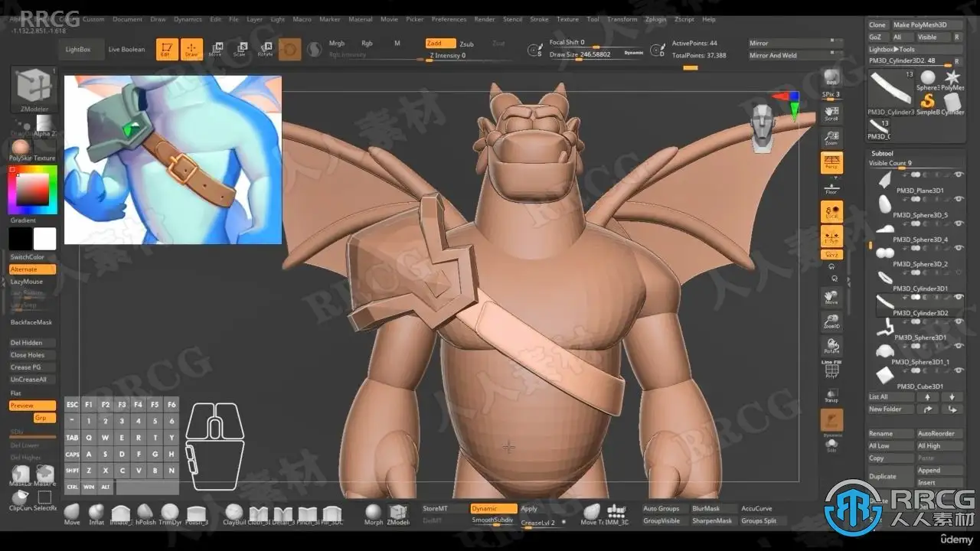Image resolution: width=980 pixels, height=551 pixels.
Task: Select the Sphere3D tool thumbnail
Action: pos(928,80)
